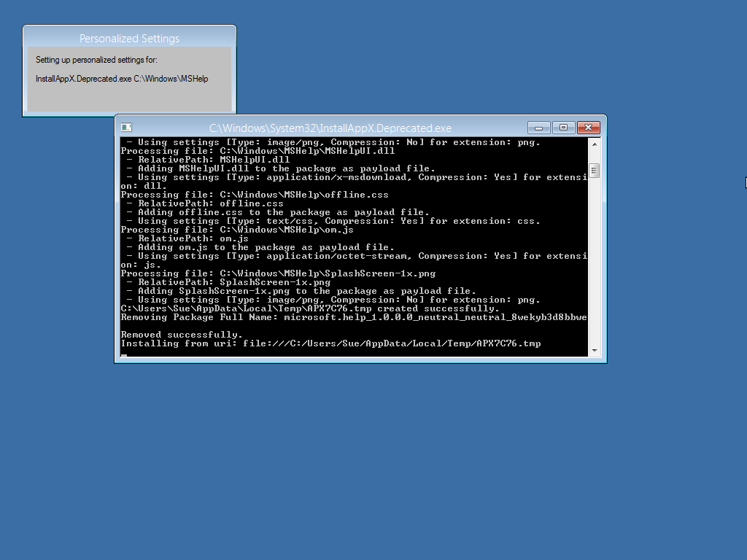747x560 pixels.
Task: Click the console scrollbar up arrow
Action: pyautogui.click(x=594, y=144)
